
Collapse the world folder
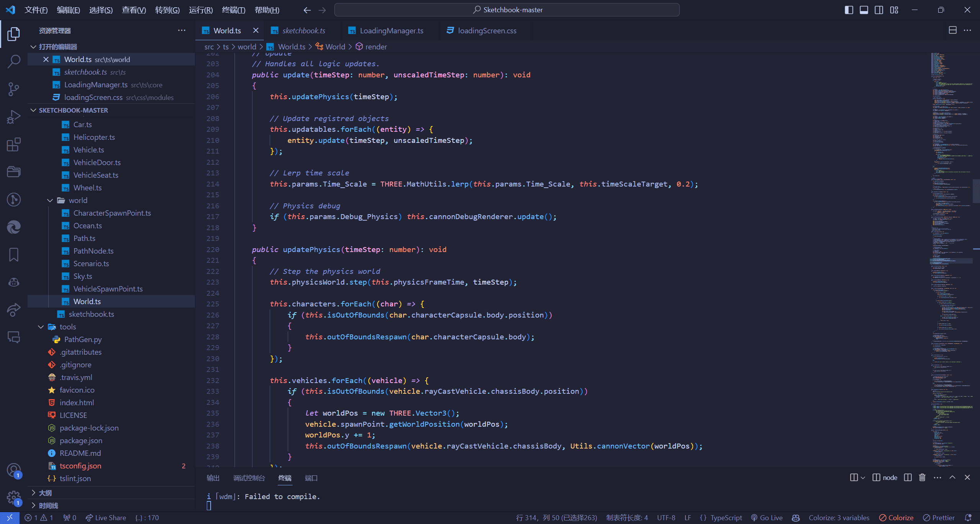pos(50,200)
